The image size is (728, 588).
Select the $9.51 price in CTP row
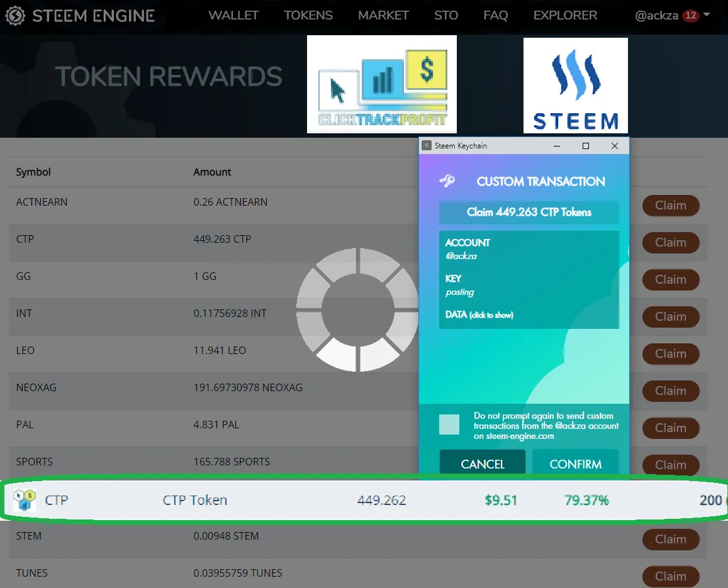click(x=500, y=501)
